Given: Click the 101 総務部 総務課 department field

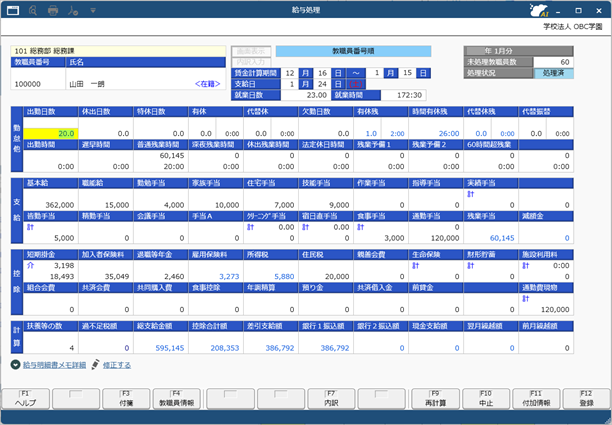Looking at the screenshot, I should pos(118,51).
